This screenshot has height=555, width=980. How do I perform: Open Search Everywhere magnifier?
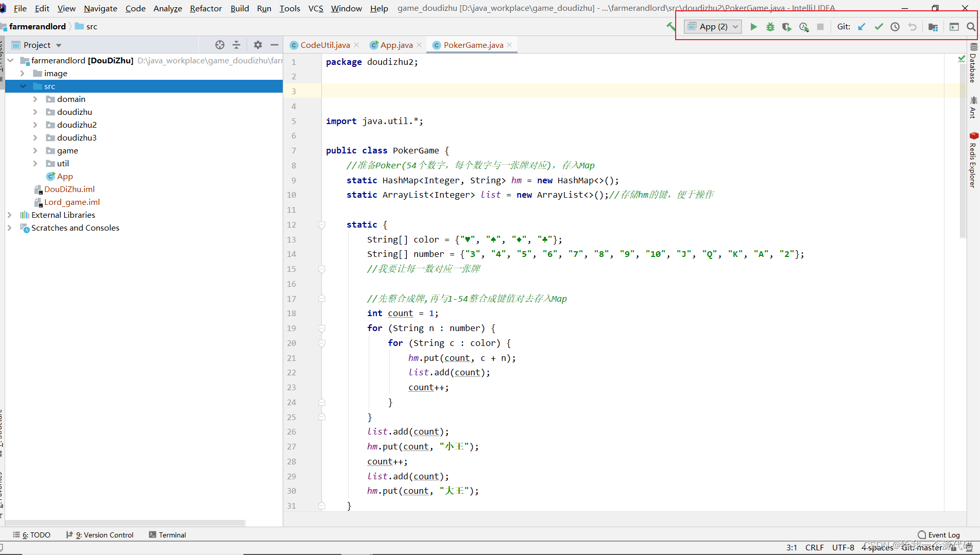point(971,27)
